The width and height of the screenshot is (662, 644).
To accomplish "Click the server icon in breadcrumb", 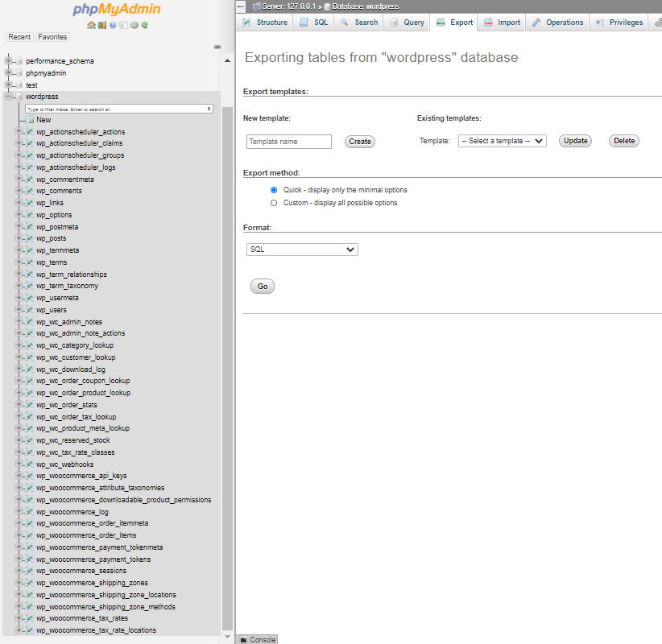I will [256, 6].
